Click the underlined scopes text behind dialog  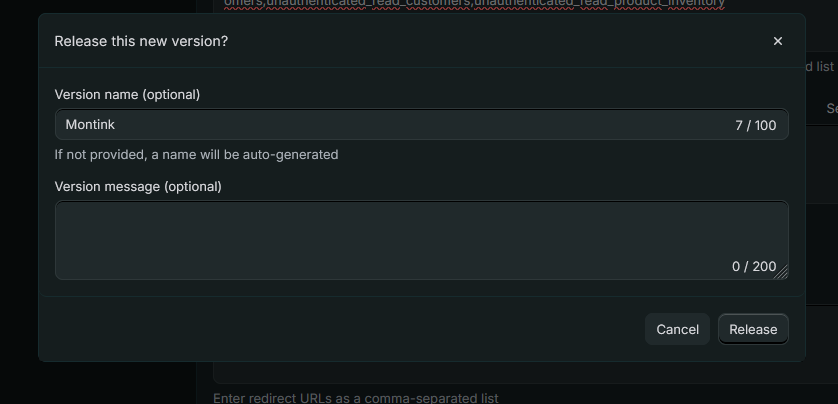click(474, 4)
